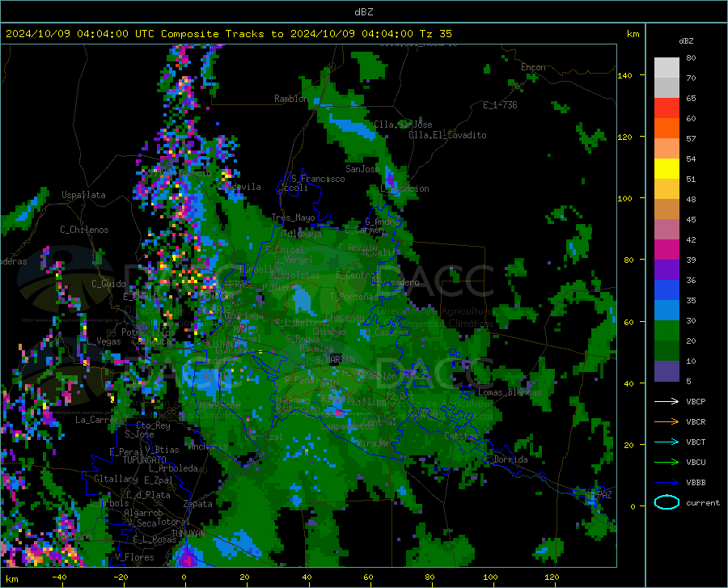Click the 'Zapata' map label

point(198,504)
